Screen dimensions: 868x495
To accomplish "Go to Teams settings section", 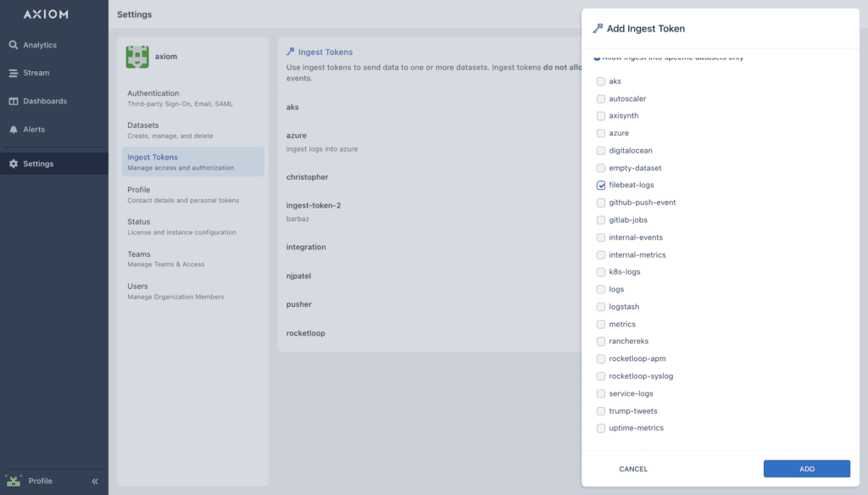I will 192,259.
